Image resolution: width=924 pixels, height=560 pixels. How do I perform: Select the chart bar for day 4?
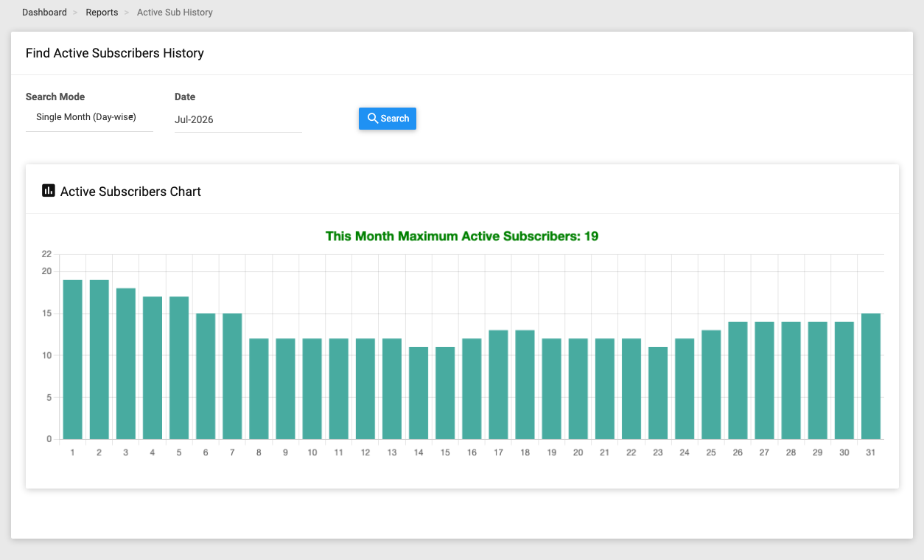(x=153, y=368)
